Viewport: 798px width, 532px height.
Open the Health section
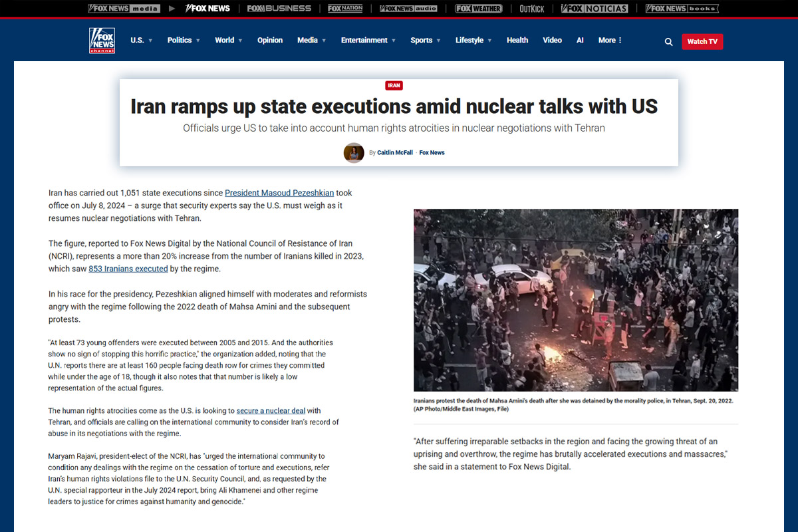click(x=517, y=41)
